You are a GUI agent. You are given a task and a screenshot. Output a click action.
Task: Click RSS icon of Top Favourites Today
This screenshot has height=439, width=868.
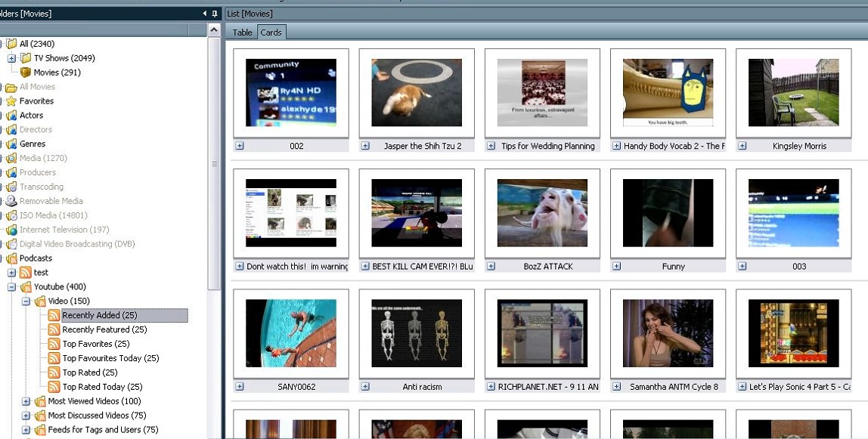[x=54, y=358]
